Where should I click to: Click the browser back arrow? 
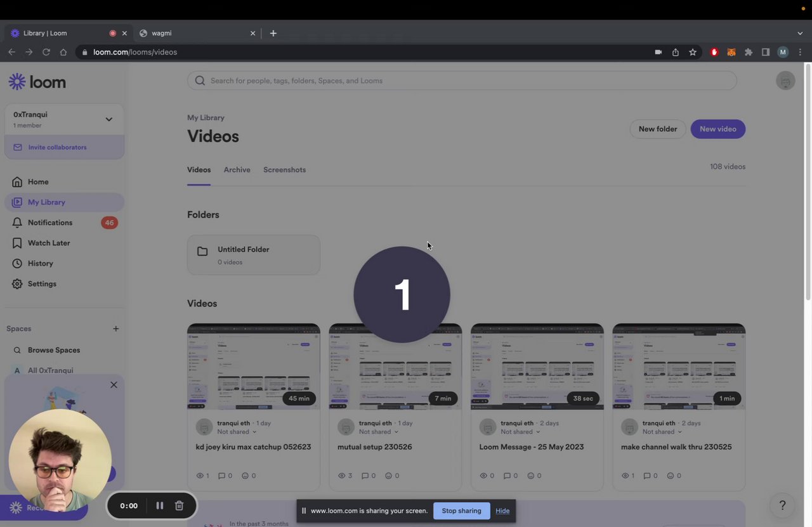point(11,52)
